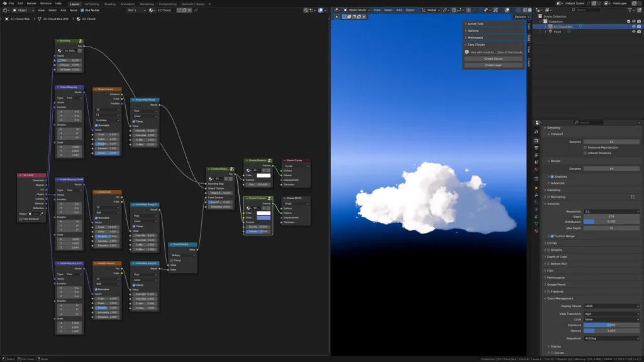Adjust the Exposure slider in Color Management
The height and width of the screenshot is (362, 644).
click(x=611, y=325)
